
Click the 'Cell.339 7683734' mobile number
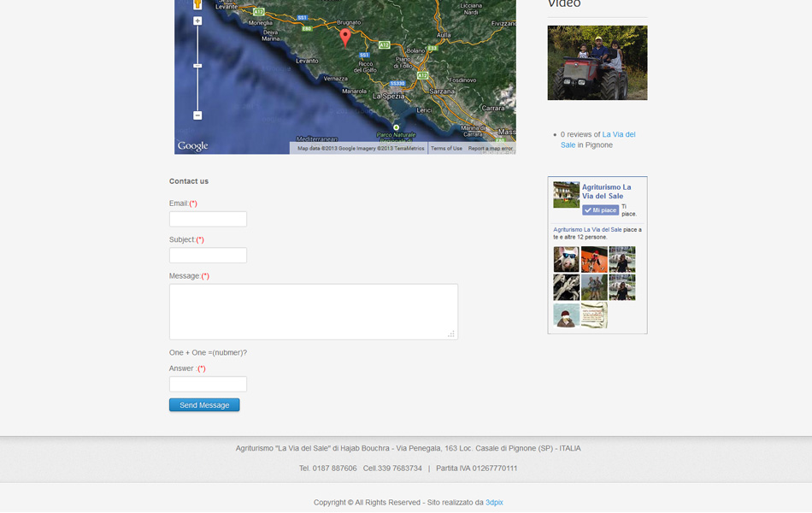click(392, 468)
